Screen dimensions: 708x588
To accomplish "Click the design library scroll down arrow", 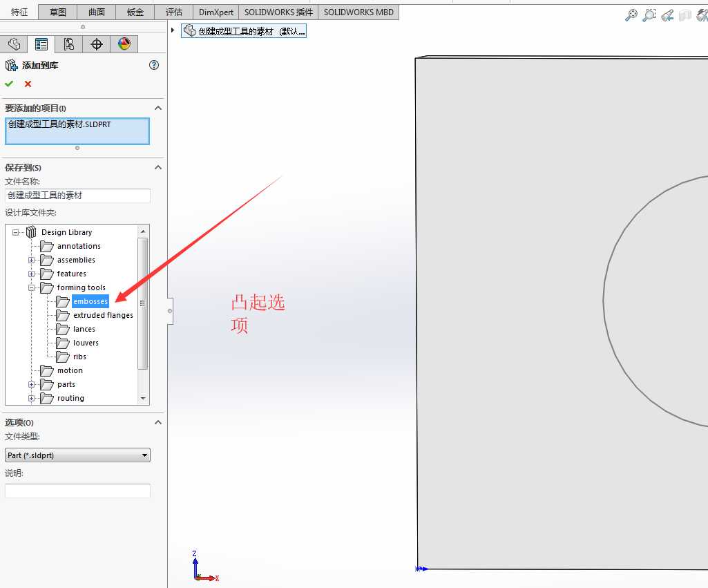I will pos(143,398).
